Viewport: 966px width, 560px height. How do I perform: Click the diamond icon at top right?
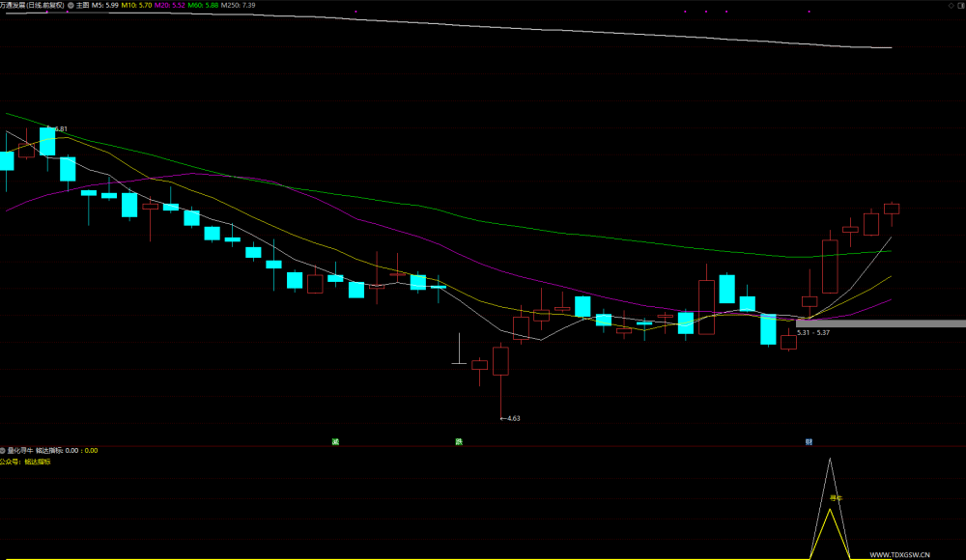click(951, 5)
